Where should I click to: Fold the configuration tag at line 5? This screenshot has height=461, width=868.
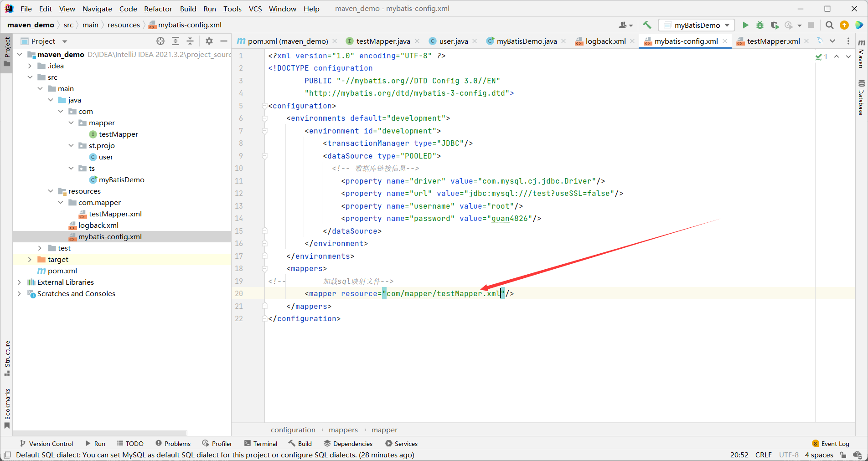pos(264,106)
